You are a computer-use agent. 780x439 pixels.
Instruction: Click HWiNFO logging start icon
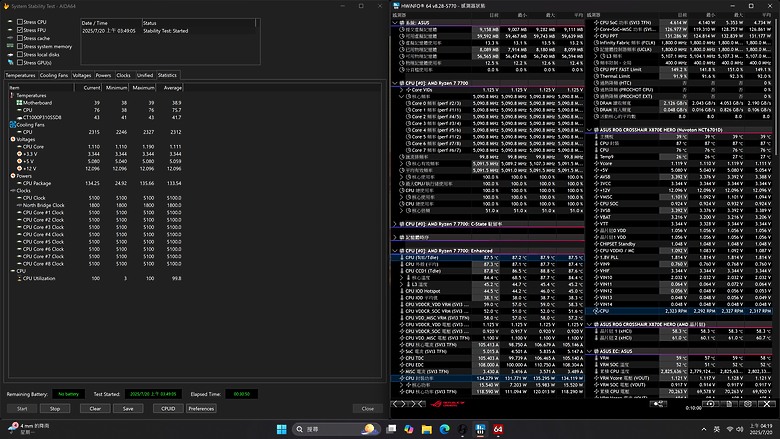pos(710,404)
